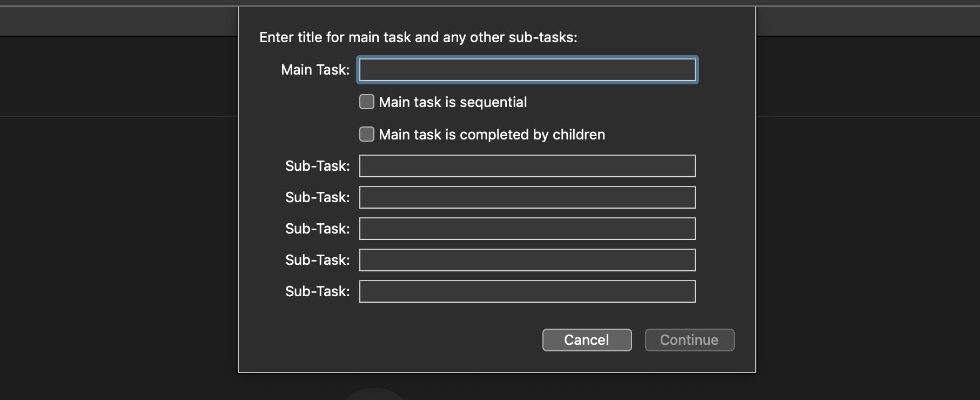The height and width of the screenshot is (400, 980).
Task: Enable the 'Main task is sequential' checkbox
Action: click(367, 102)
